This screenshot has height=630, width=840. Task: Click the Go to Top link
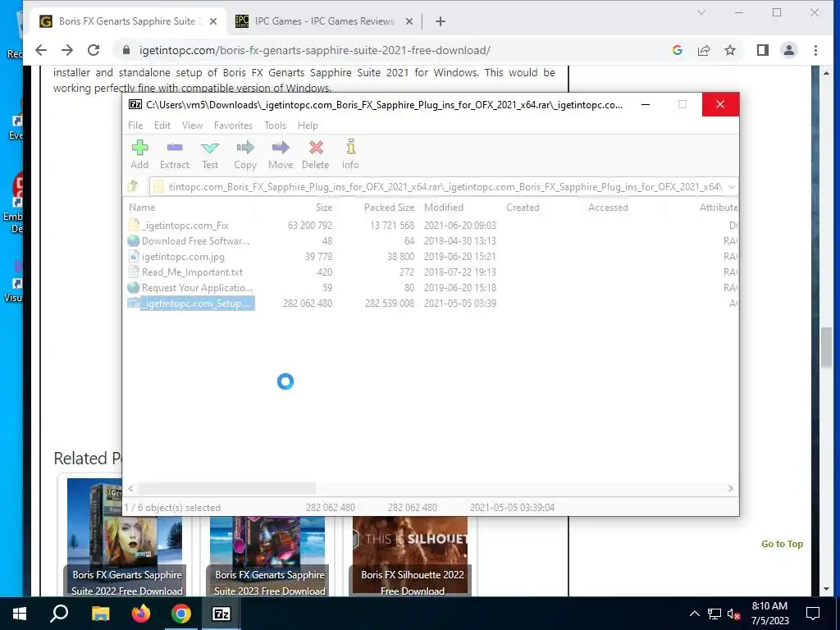click(782, 544)
